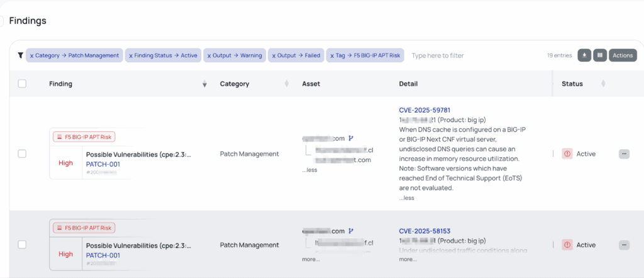
Task: Remove the Tag F5 BIG-IP APT Risk filter
Action: click(331, 55)
